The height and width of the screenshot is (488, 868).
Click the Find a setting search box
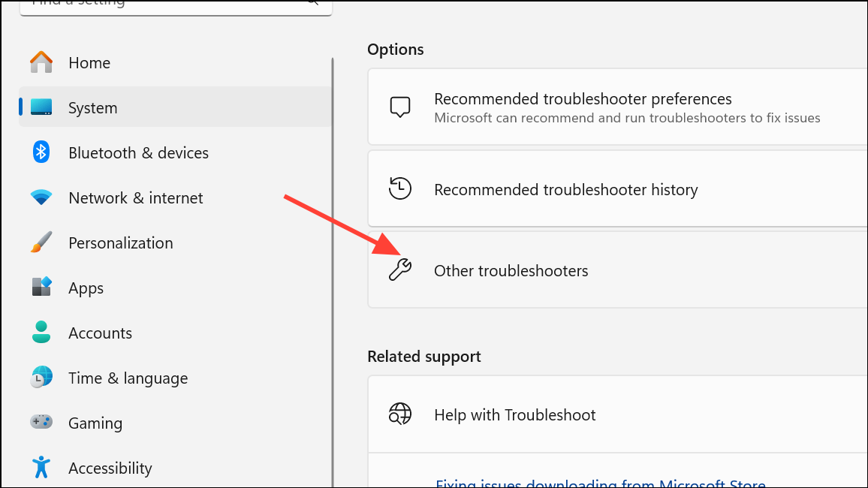(x=165, y=5)
